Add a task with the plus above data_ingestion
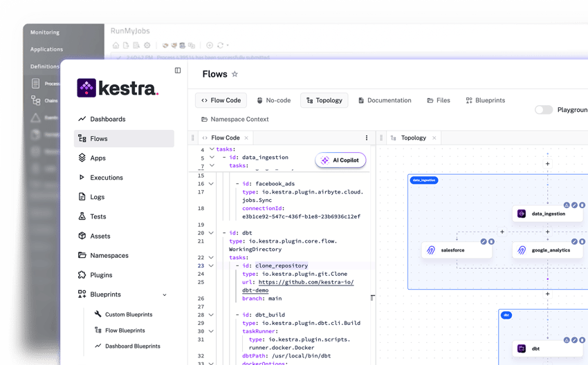The image size is (588, 365). pos(547,164)
